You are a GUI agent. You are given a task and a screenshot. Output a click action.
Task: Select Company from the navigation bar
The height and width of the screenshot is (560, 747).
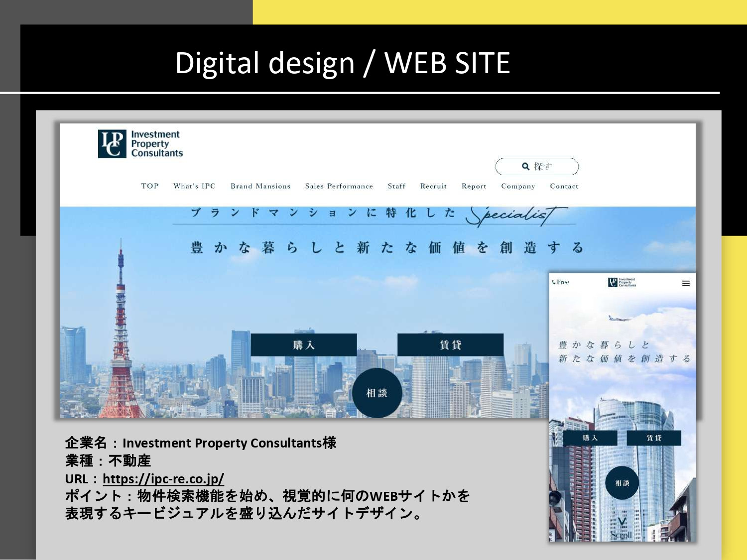[x=518, y=186]
